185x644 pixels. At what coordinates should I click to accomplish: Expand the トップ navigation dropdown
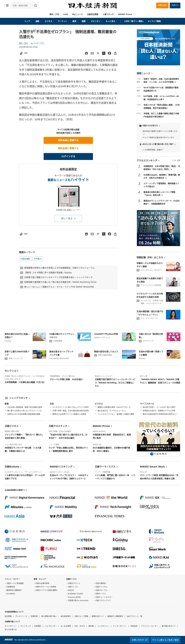tap(28, 21)
